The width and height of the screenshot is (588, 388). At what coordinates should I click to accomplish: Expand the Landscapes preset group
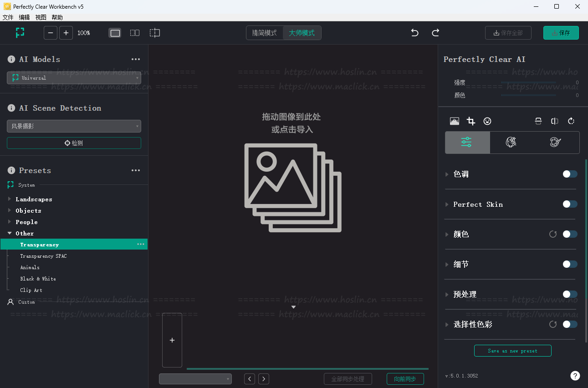10,199
